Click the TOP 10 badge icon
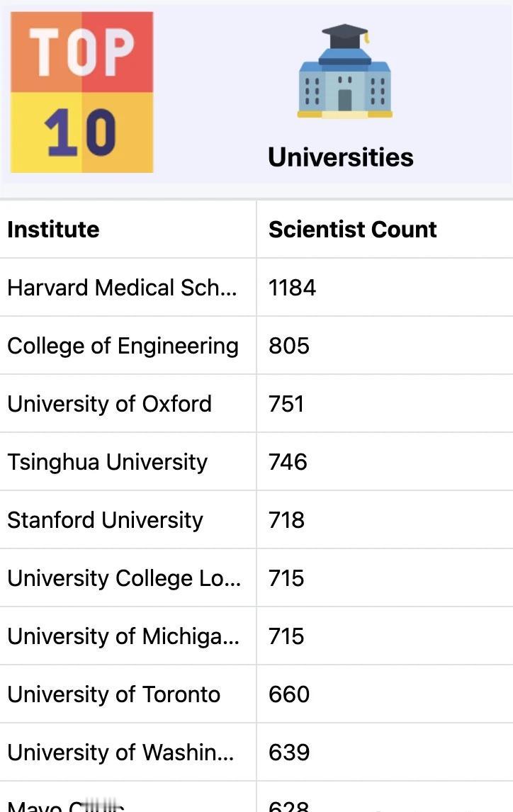 click(81, 92)
